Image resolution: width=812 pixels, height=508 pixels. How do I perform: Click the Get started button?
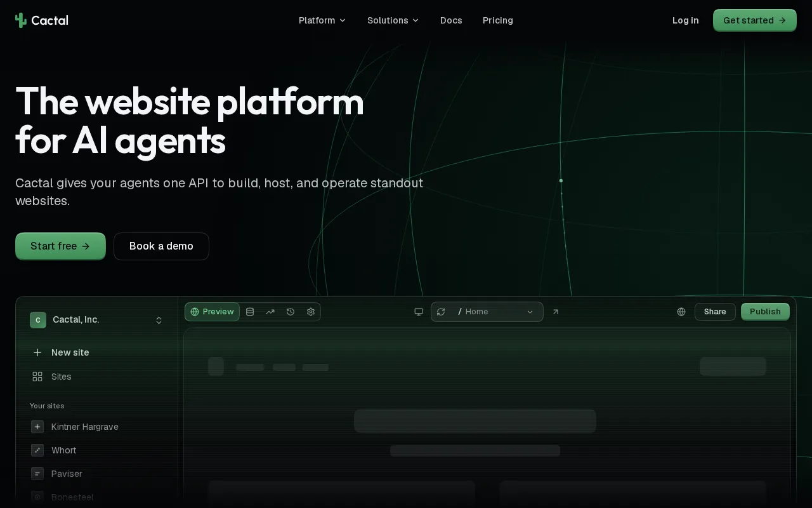pos(755,20)
